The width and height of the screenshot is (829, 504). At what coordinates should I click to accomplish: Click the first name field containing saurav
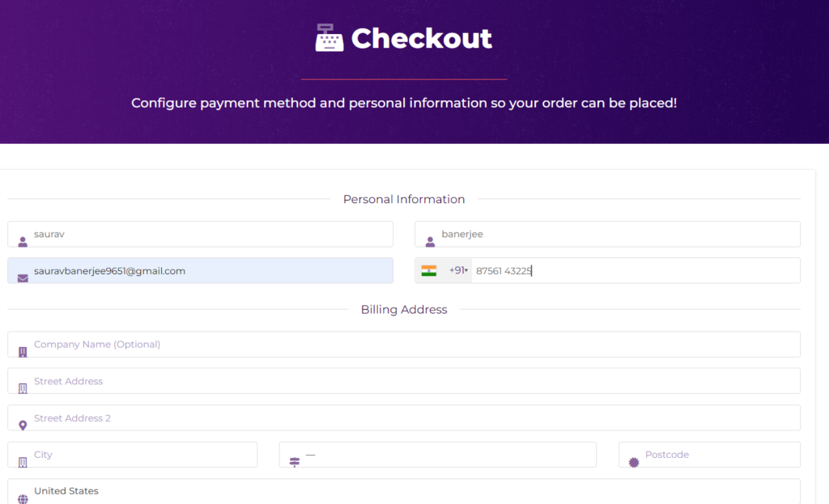point(210,234)
